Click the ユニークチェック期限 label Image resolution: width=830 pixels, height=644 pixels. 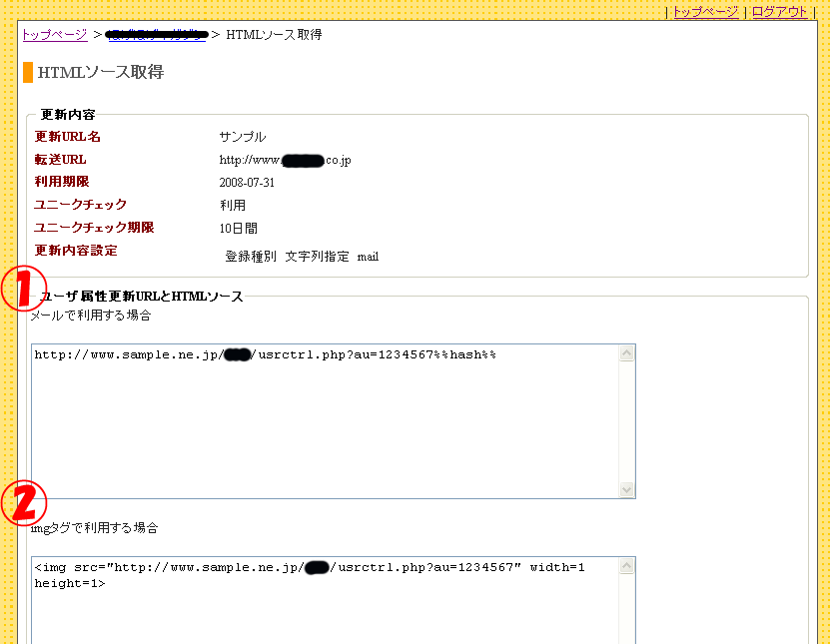[94, 228]
